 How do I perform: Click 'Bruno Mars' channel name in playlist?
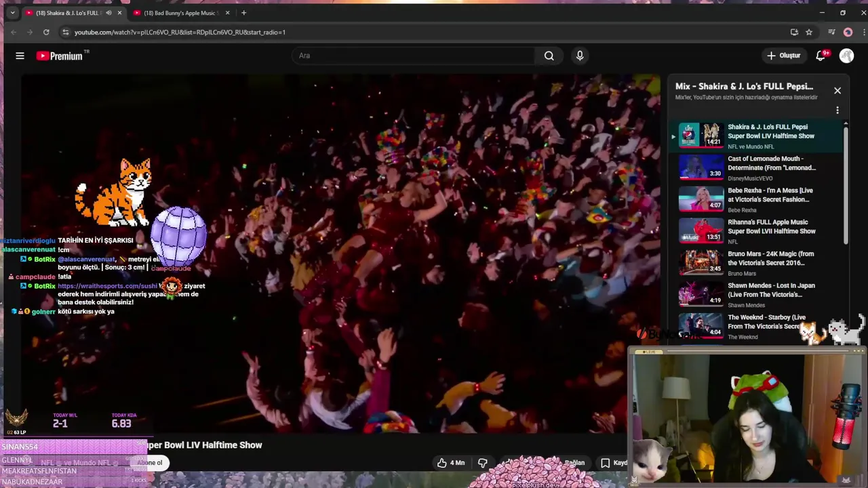point(741,273)
